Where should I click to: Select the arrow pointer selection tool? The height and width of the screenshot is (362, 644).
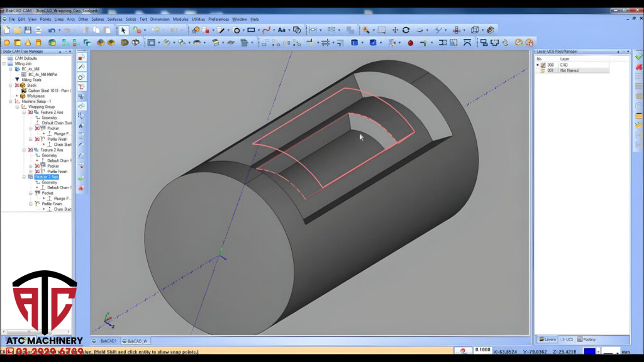[x=124, y=30]
